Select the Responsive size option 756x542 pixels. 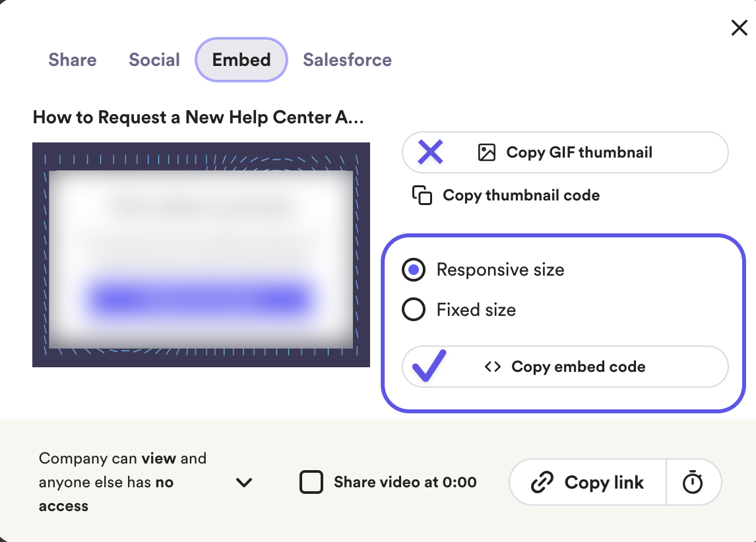(414, 270)
